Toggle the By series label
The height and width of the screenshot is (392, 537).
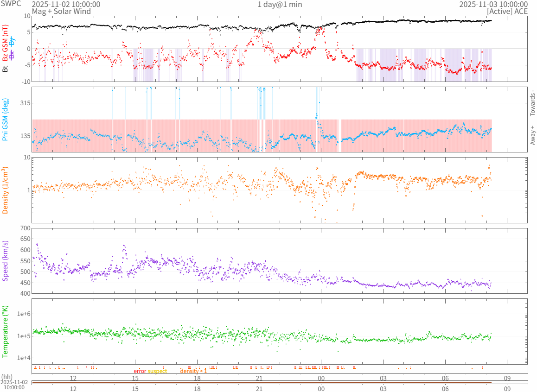pos(12,41)
